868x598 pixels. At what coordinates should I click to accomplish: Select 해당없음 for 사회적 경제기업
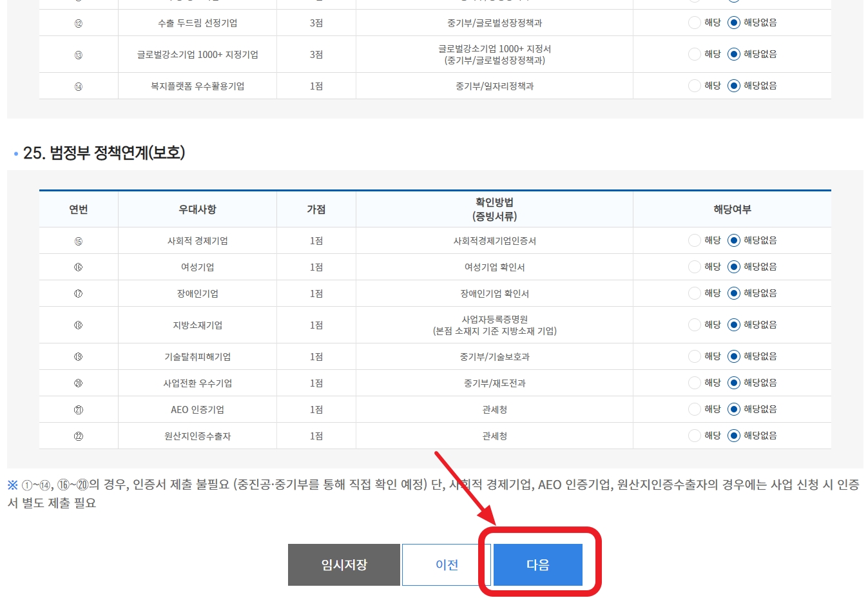[x=733, y=240]
